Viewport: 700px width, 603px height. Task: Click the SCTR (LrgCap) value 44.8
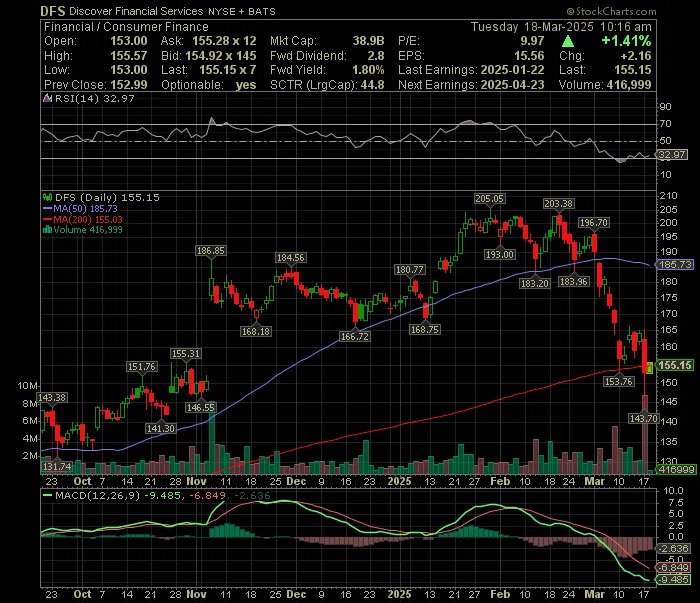click(372, 84)
